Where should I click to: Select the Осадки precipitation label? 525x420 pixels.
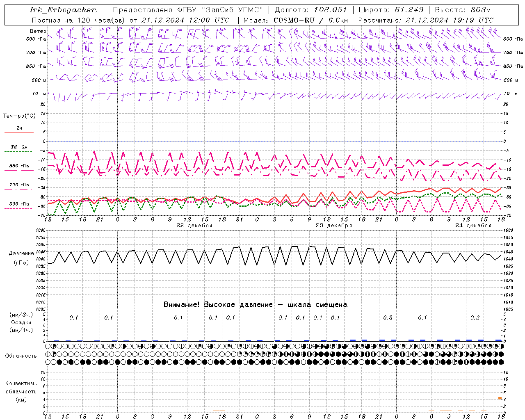click(x=21, y=322)
